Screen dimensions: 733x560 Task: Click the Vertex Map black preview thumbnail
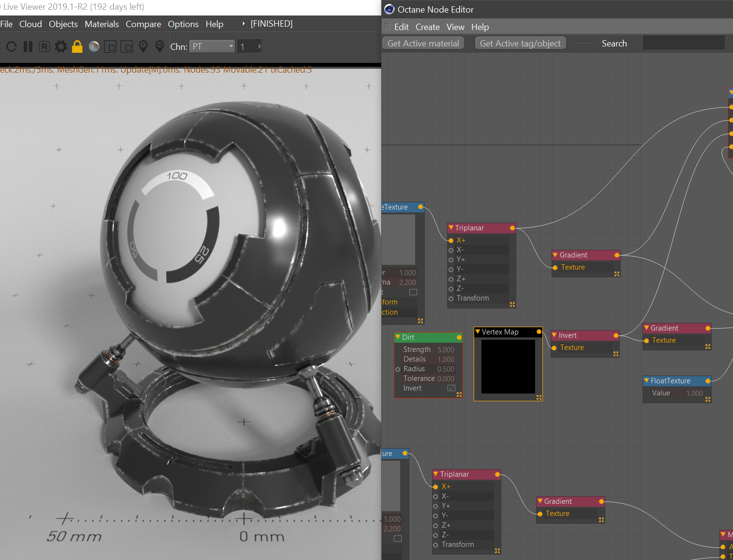[508, 366]
